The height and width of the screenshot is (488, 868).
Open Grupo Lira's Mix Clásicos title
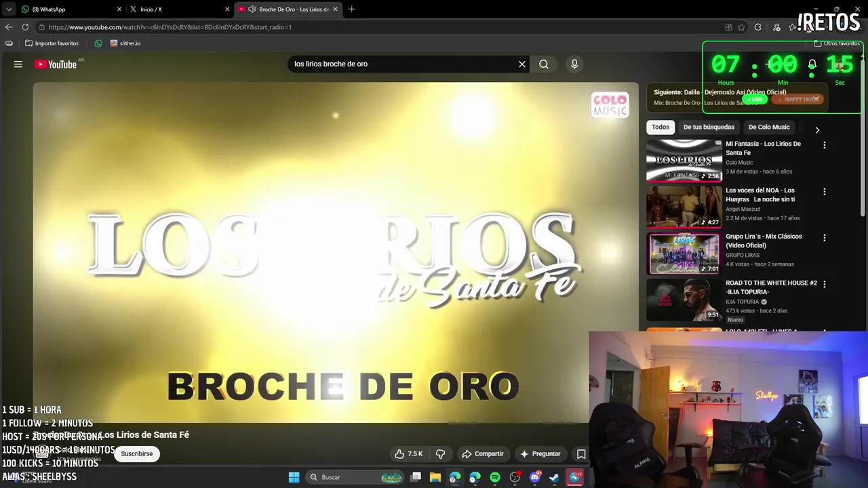point(764,241)
